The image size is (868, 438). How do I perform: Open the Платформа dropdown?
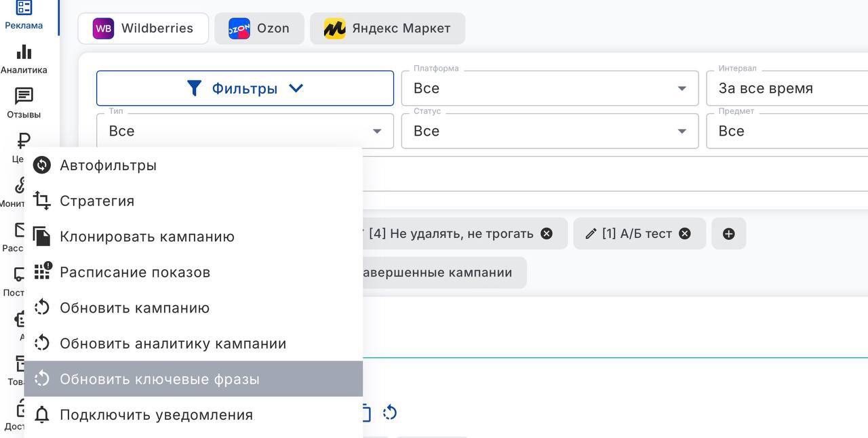549,88
